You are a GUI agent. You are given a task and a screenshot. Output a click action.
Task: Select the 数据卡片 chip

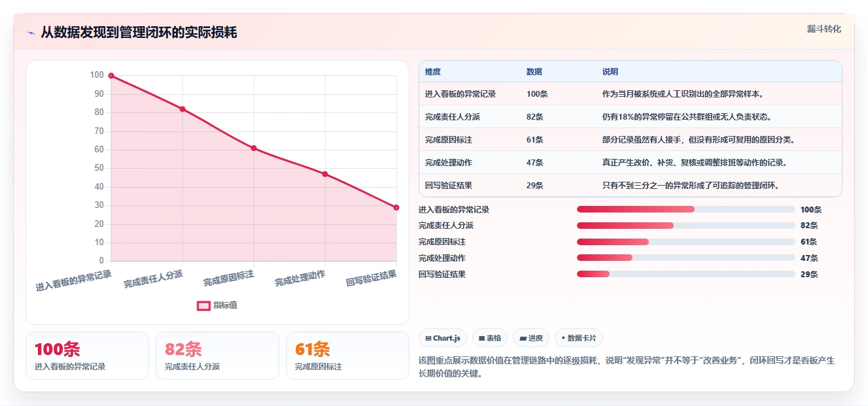coord(579,338)
